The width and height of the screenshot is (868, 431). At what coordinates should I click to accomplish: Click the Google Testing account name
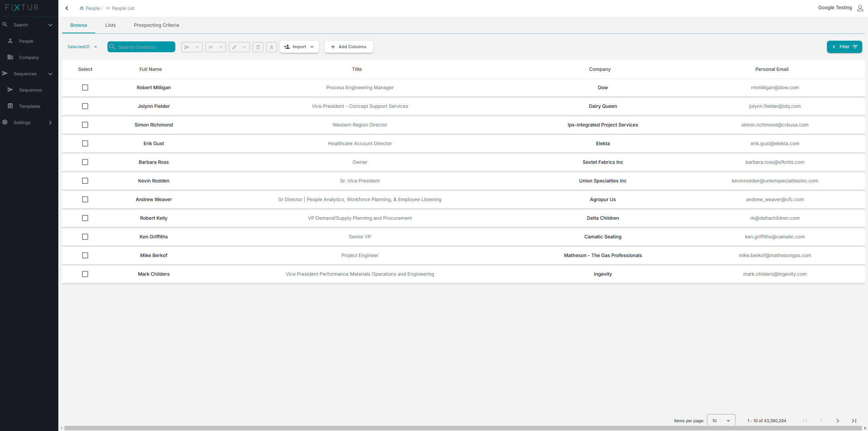835,7
